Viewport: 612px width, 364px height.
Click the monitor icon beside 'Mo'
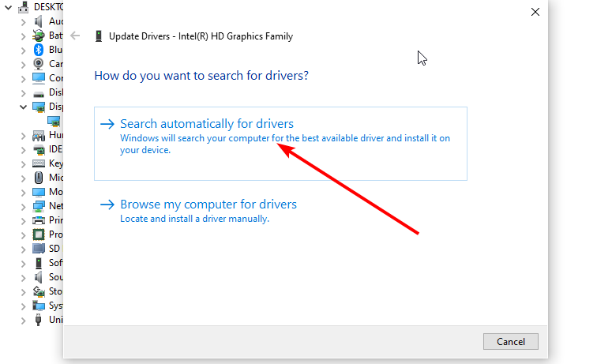tap(38, 192)
